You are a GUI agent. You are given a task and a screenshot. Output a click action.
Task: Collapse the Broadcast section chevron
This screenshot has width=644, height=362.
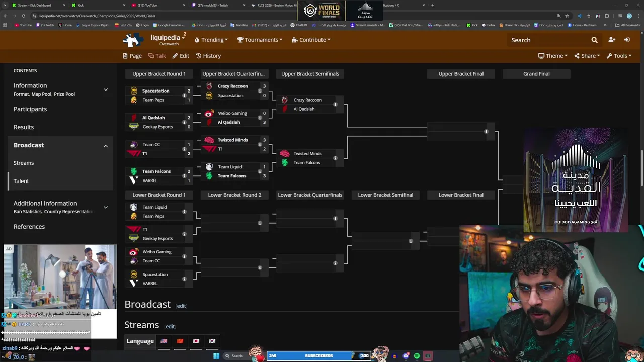(x=106, y=146)
